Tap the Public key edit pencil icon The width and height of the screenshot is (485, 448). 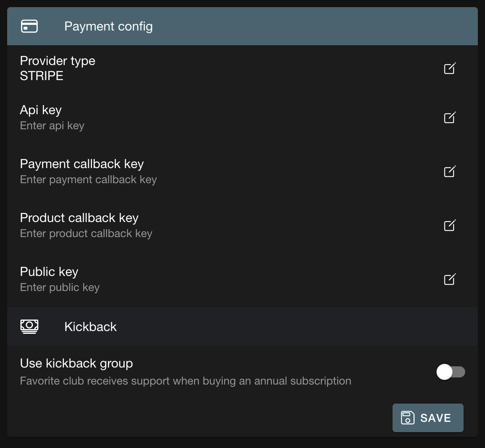[x=449, y=280]
